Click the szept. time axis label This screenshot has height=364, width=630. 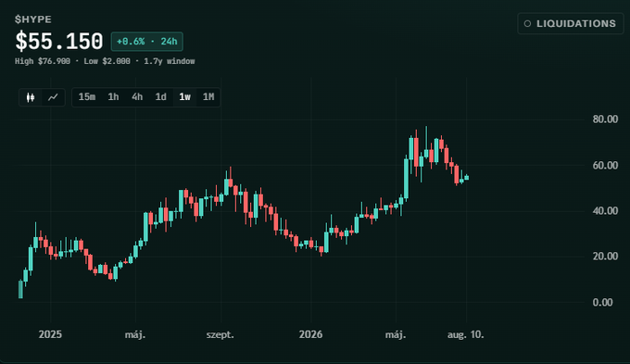pyautogui.click(x=220, y=334)
